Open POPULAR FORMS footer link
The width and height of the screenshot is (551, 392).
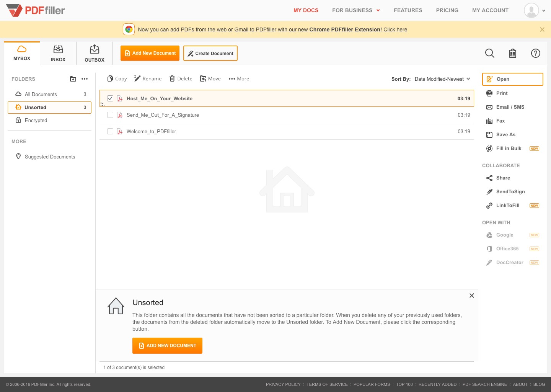coord(372,384)
